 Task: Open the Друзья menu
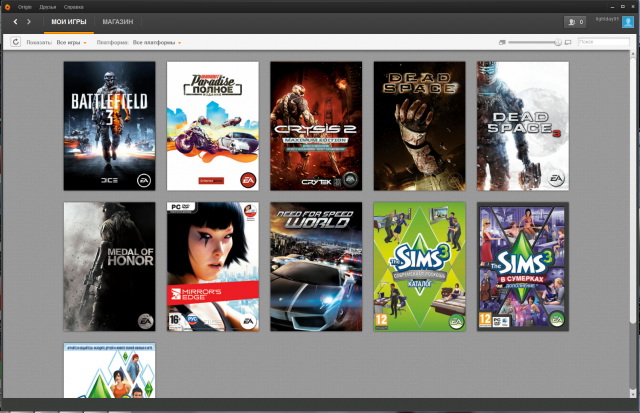tap(48, 7)
